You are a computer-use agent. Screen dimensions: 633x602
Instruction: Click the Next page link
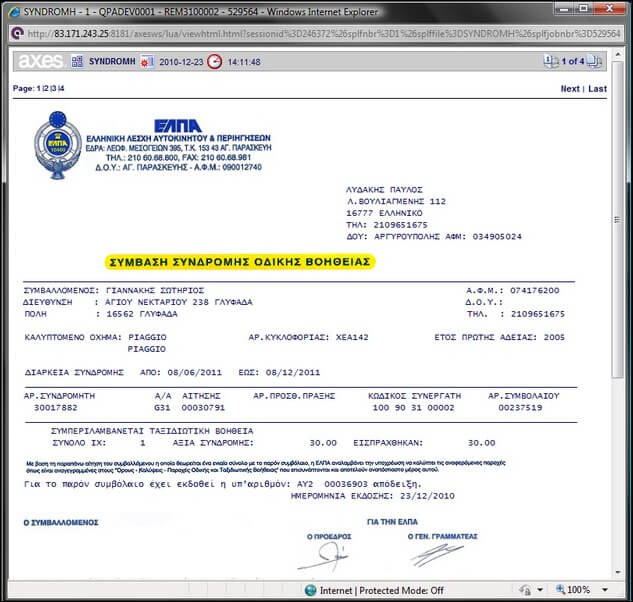point(570,89)
